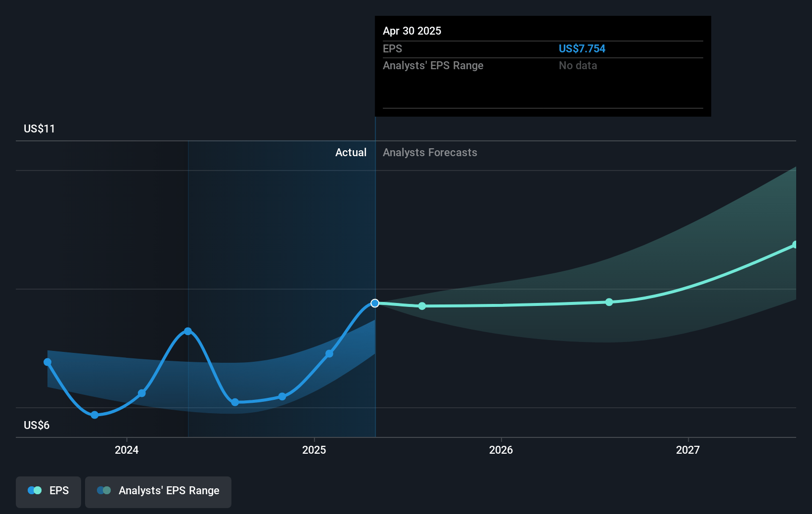Image resolution: width=812 pixels, height=514 pixels.
Task: Select the EPS peak point in mid-2024
Action: tap(188, 331)
